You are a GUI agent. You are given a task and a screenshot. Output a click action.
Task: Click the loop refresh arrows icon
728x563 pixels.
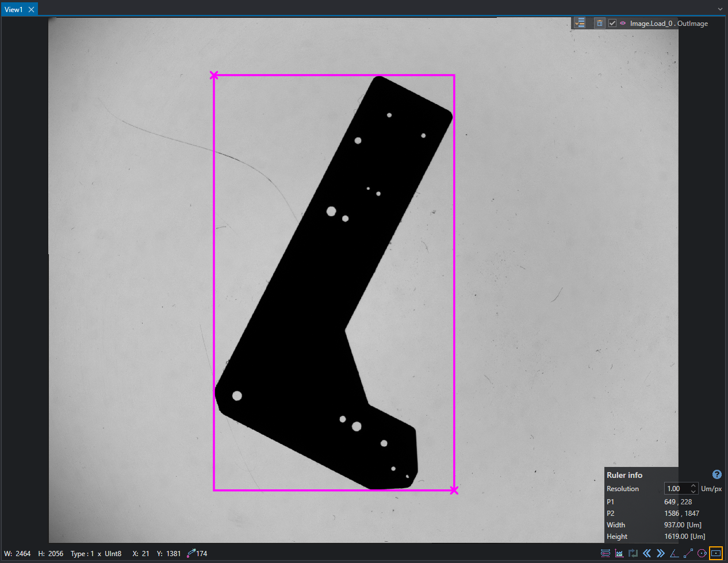pos(633,553)
